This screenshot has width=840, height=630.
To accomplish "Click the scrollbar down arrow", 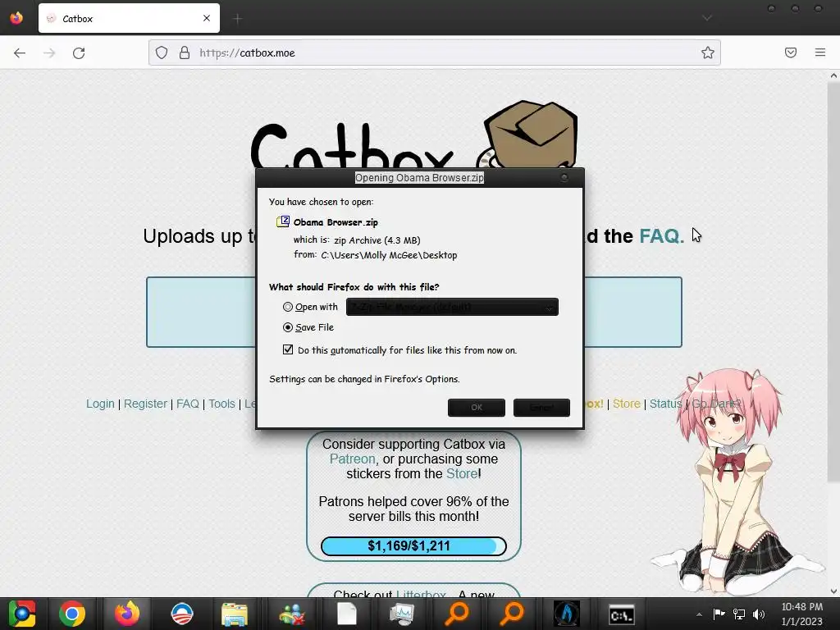I will coord(833,591).
